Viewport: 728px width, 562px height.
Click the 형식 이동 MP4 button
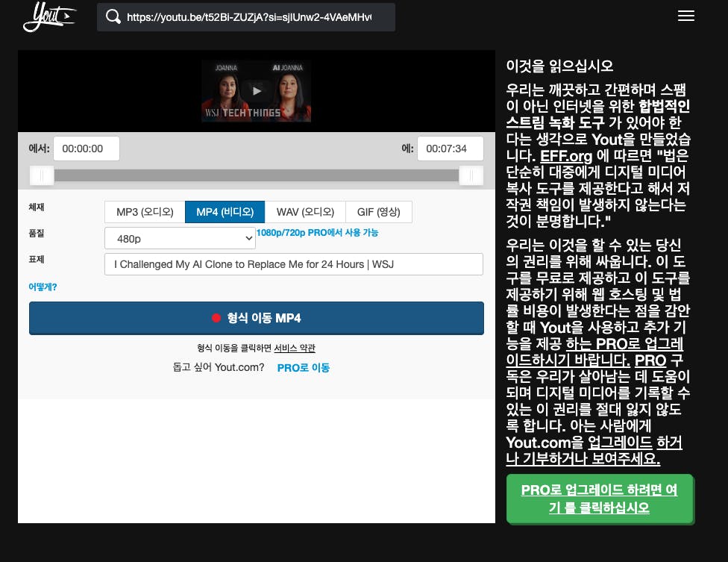[257, 318]
